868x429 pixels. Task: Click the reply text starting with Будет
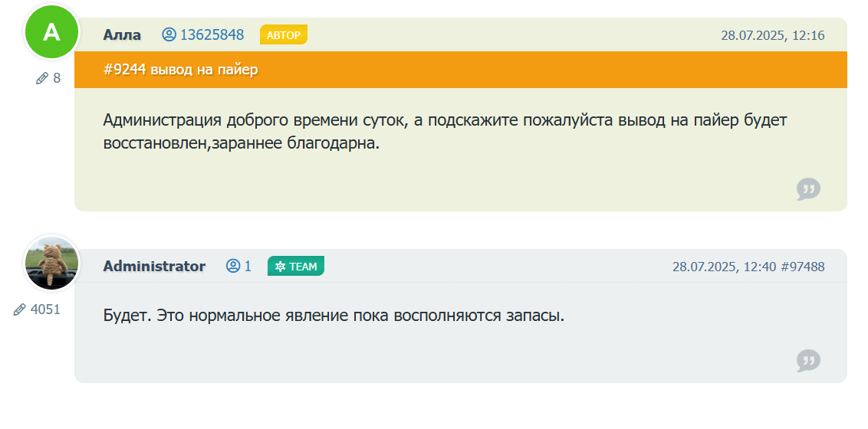pos(334,315)
